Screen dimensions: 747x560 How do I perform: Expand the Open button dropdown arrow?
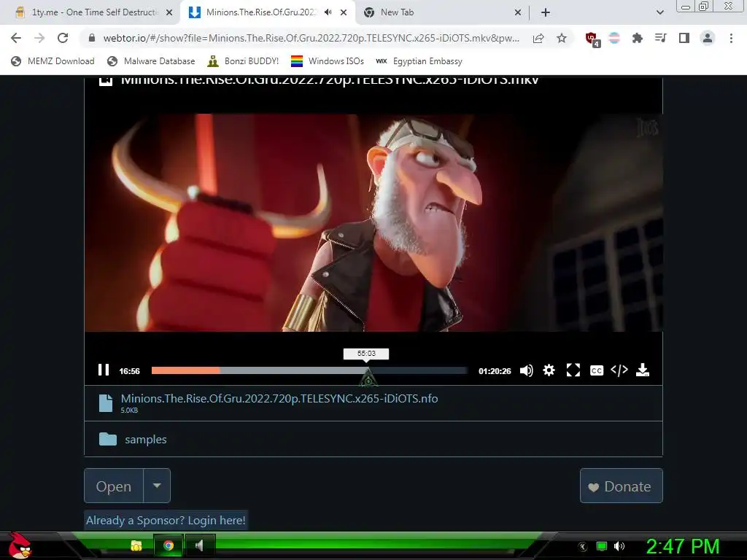[157, 486]
